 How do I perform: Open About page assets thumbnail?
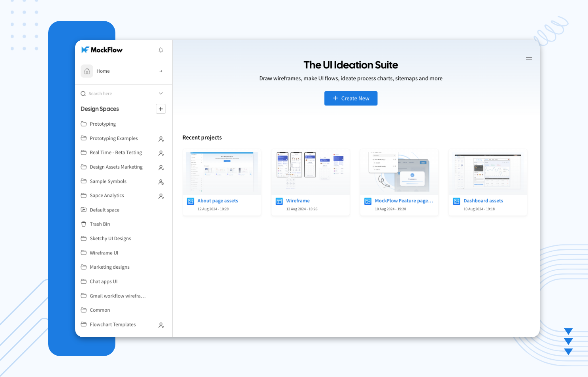[x=222, y=172]
